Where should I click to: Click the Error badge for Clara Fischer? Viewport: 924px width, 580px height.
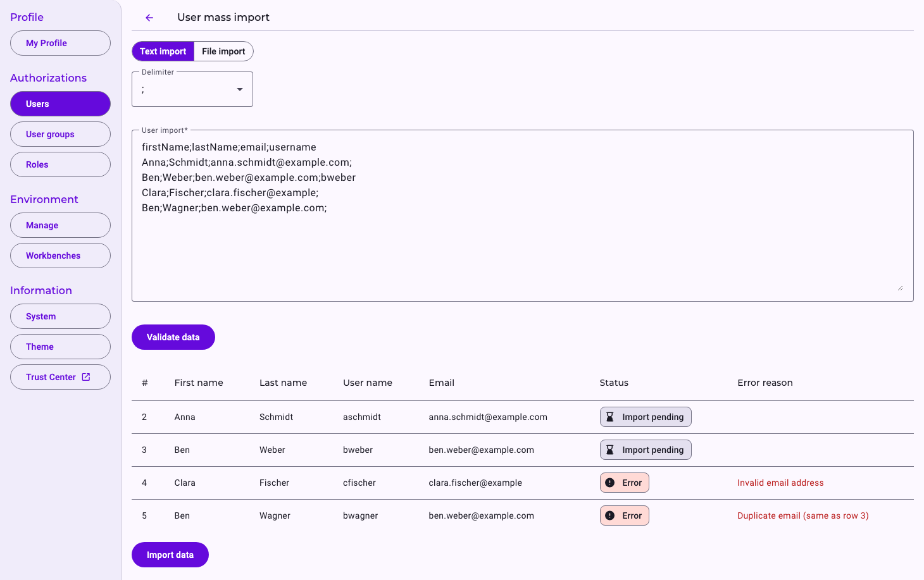(625, 483)
